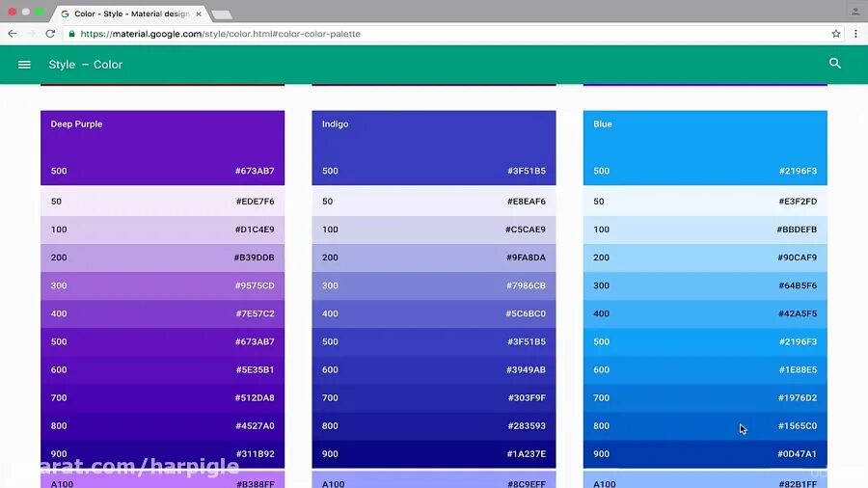Pick Indigo A100 swatch #8C9EFF
Image resolution: width=868 pixels, height=488 pixels.
coord(433,479)
